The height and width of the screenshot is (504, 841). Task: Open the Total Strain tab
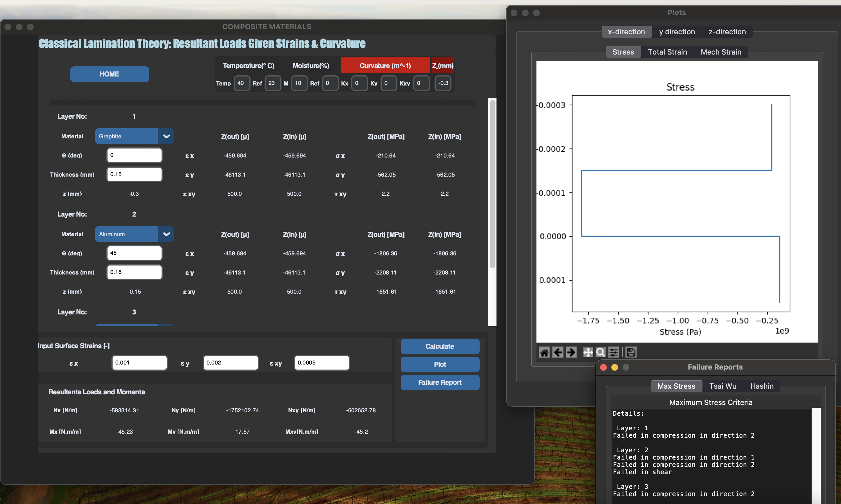[667, 52]
